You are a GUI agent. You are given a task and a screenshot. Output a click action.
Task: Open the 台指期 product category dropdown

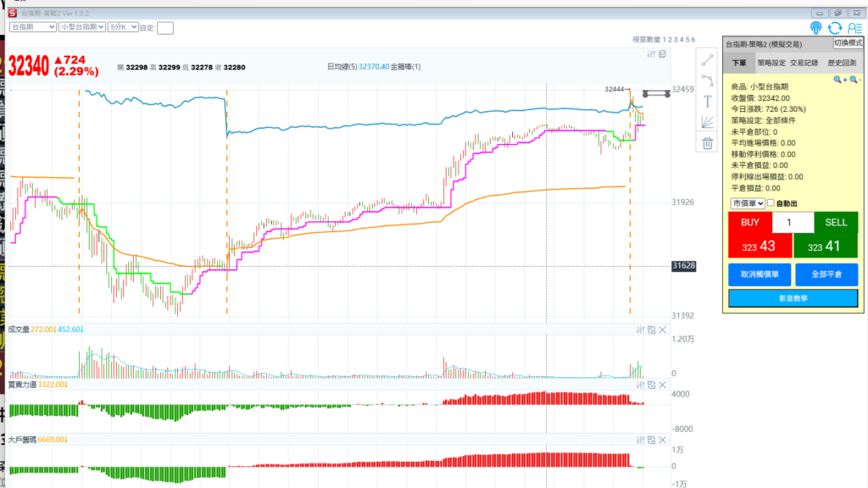point(33,27)
